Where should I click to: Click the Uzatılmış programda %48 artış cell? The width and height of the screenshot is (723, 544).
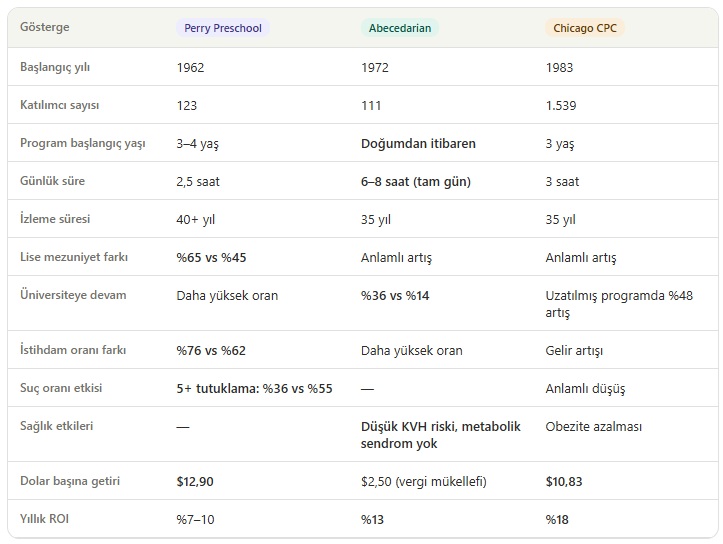click(618, 304)
